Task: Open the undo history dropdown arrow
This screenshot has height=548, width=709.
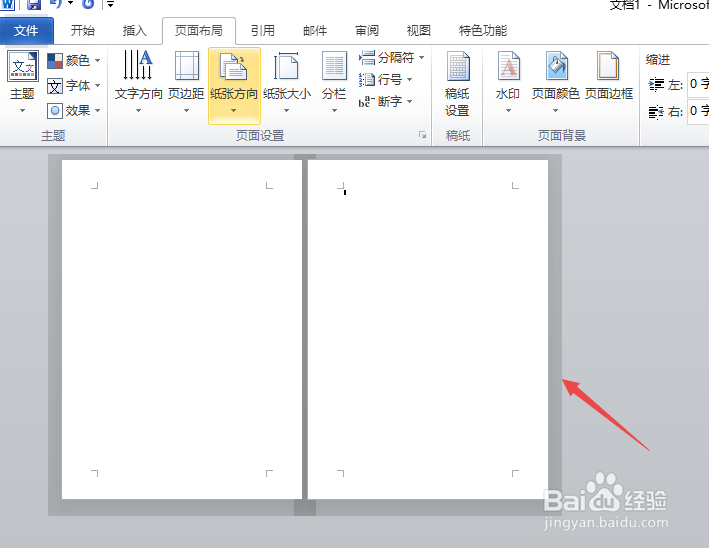Action: (70, 3)
